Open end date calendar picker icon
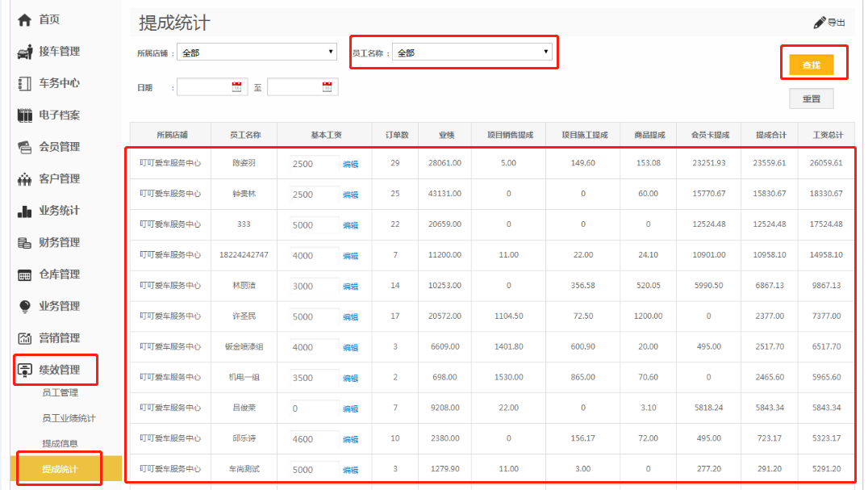Viewport: 868px width, 490px height. pos(327,87)
